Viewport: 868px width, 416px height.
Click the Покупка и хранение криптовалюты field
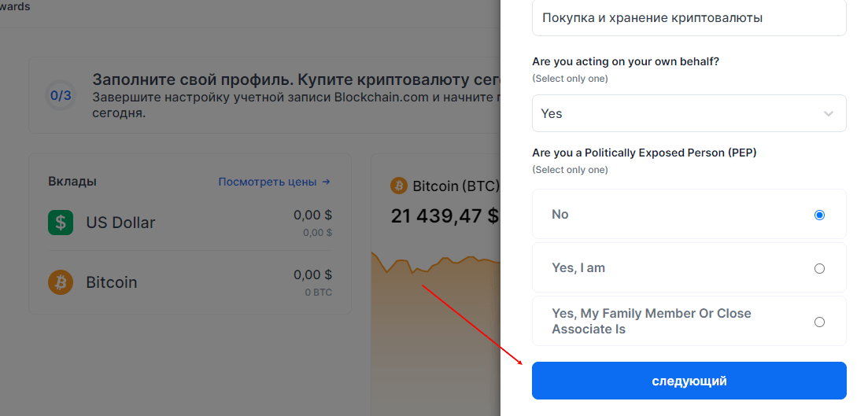[x=689, y=18]
